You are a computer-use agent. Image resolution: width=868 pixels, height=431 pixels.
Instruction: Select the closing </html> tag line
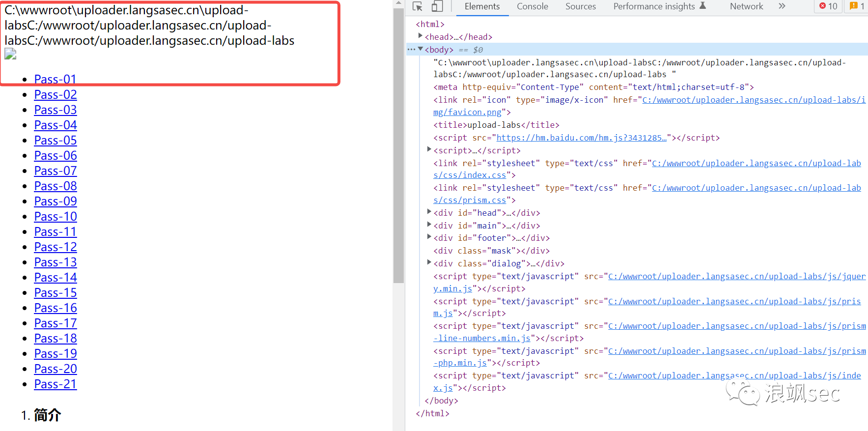click(432, 413)
